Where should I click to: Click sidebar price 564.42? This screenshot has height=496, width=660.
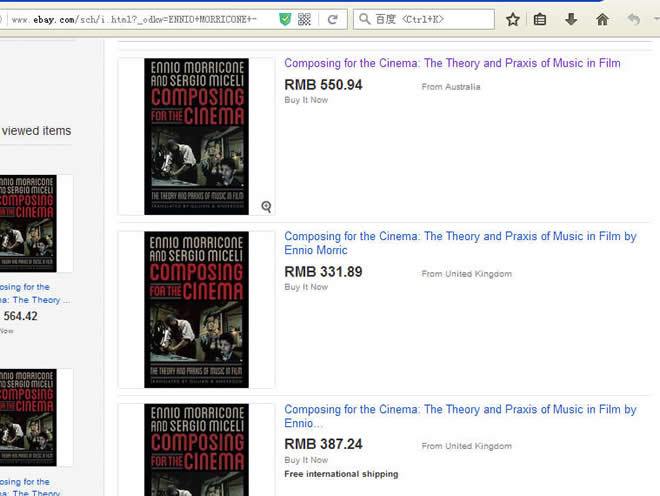tap(20, 316)
